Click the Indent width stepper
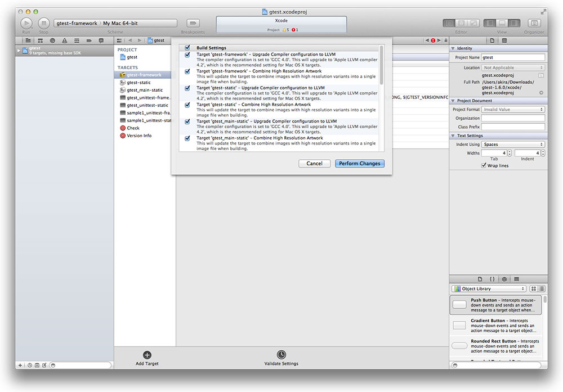The width and height of the screenshot is (563, 392). coord(543,153)
